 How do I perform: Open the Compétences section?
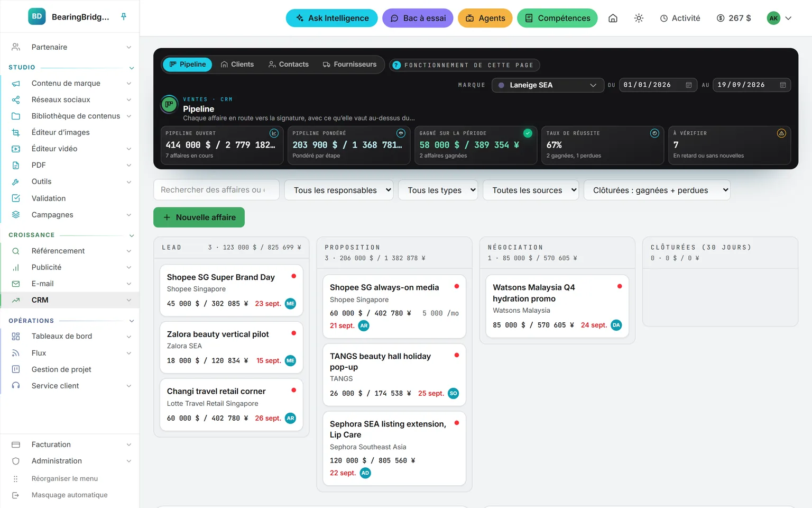(x=557, y=18)
